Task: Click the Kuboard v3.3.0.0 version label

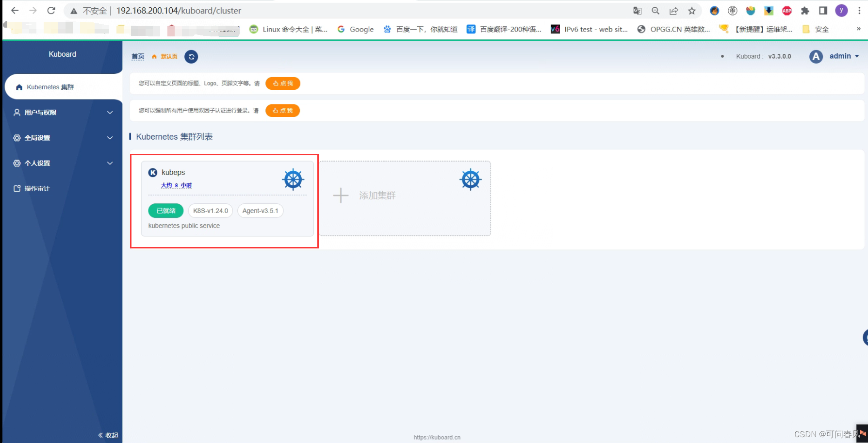Action: click(763, 56)
